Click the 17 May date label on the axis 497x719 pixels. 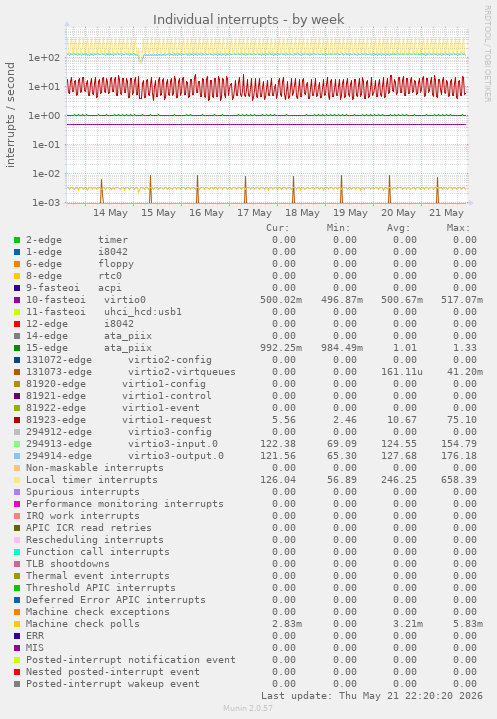coord(254,213)
